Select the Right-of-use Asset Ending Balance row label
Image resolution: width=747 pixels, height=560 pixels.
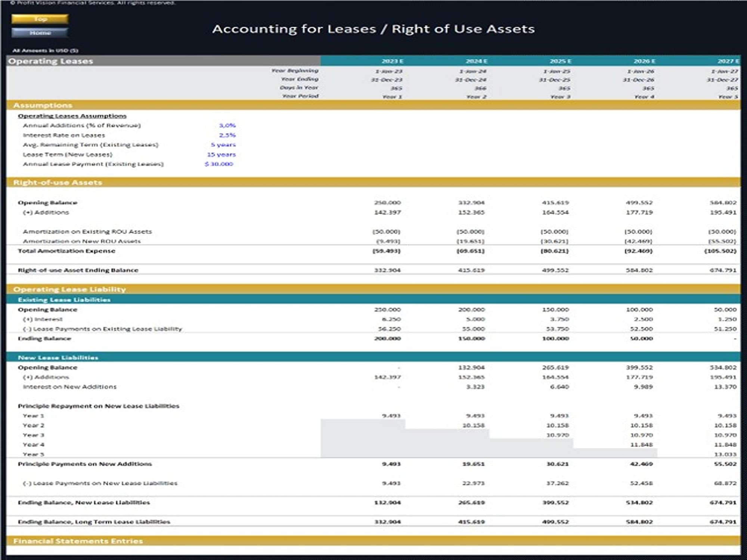78,270
